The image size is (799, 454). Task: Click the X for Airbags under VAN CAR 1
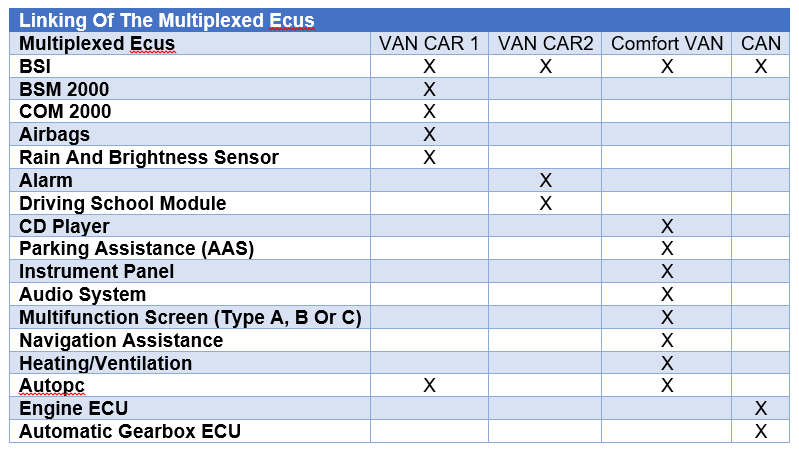tap(429, 135)
